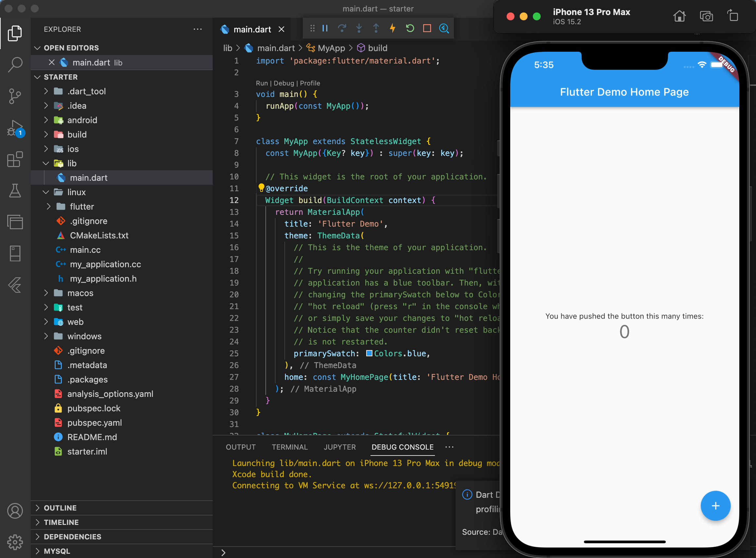Close main.dart in Open Editors list

coord(52,63)
